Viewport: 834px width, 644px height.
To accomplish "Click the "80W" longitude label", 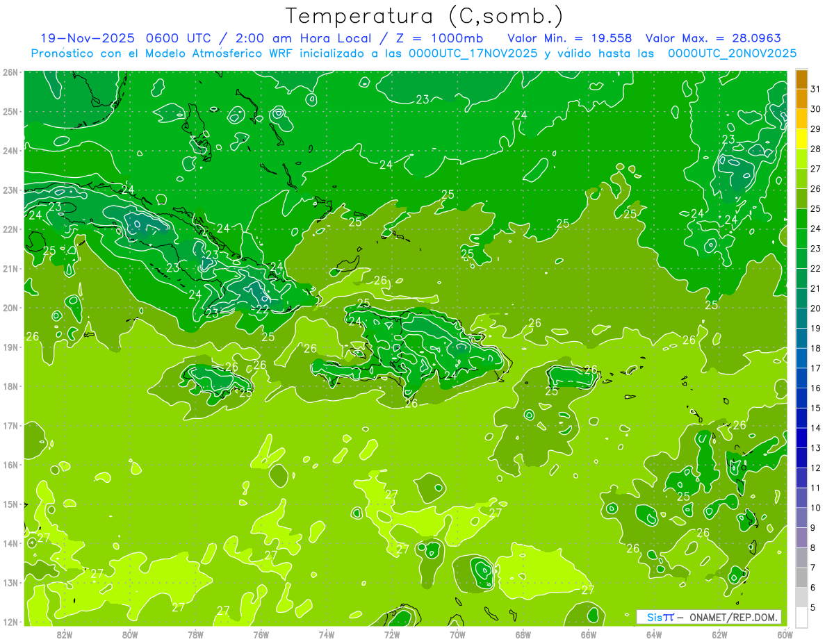I will tap(130, 634).
